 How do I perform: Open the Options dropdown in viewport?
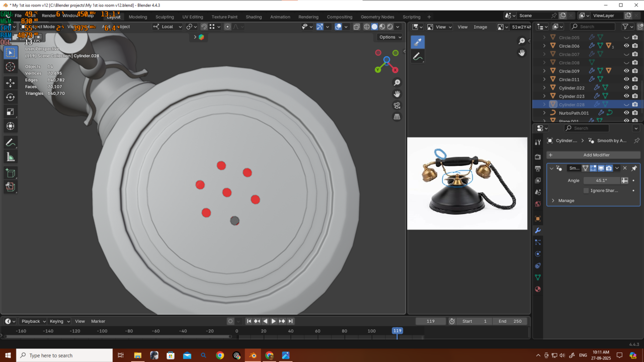pos(390,37)
